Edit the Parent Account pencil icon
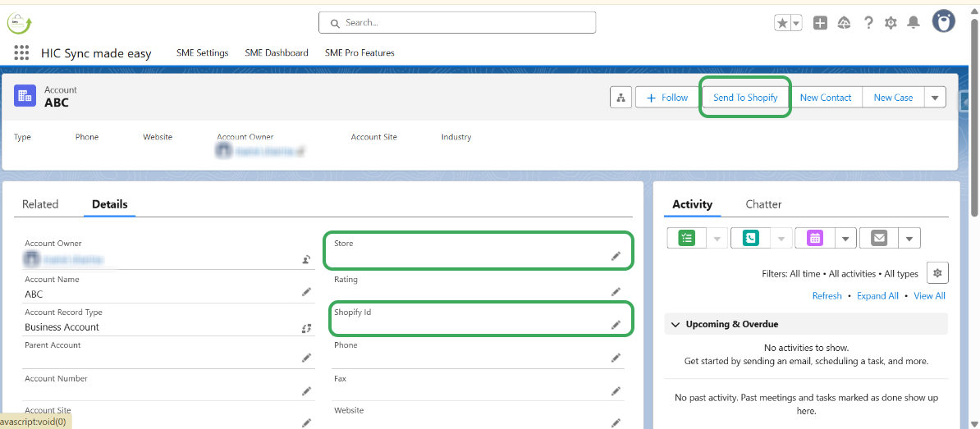Viewport: 980px width, 429px height. coord(306,357)
